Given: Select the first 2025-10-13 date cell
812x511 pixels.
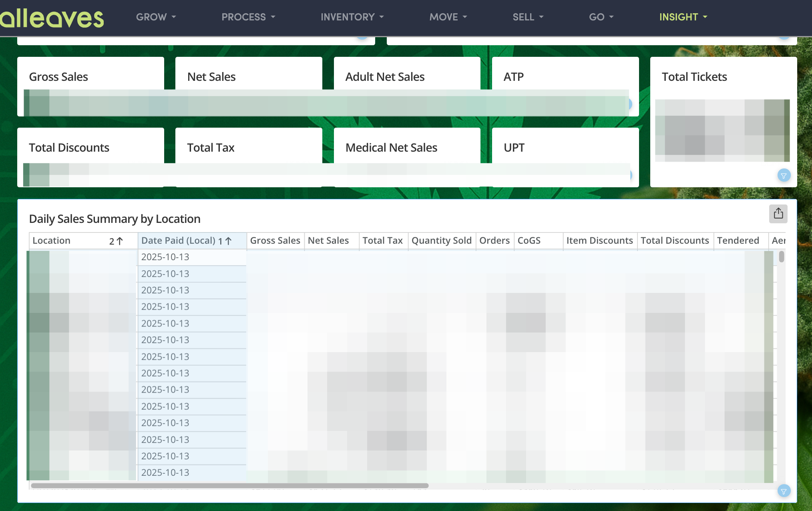Looking at the screenshot, I should click(x=192, y=257).
